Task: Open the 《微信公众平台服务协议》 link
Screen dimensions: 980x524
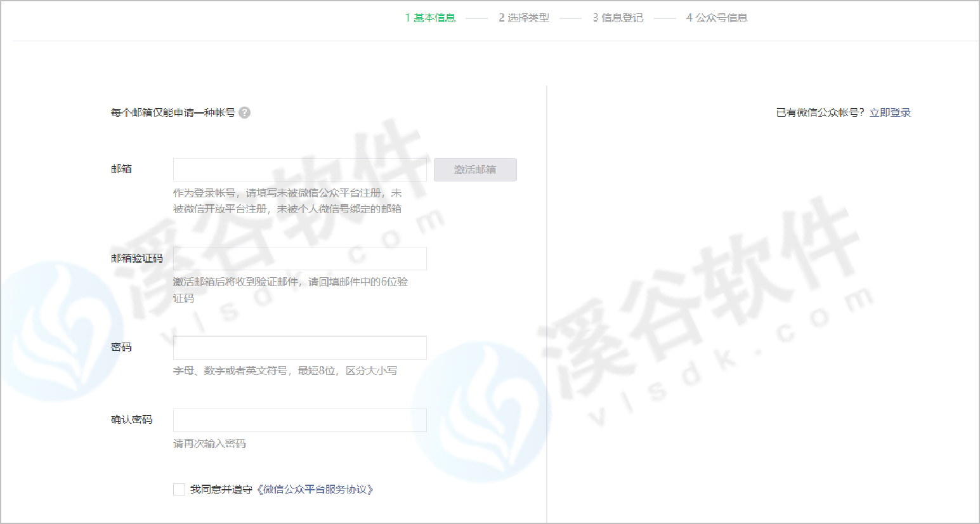Action: tap(315, 489)
